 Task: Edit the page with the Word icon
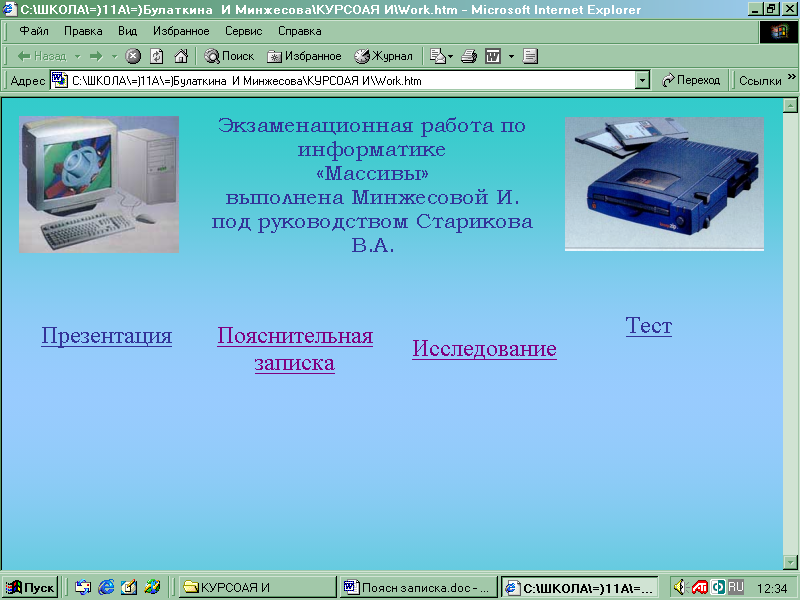(x=493, y=56)
